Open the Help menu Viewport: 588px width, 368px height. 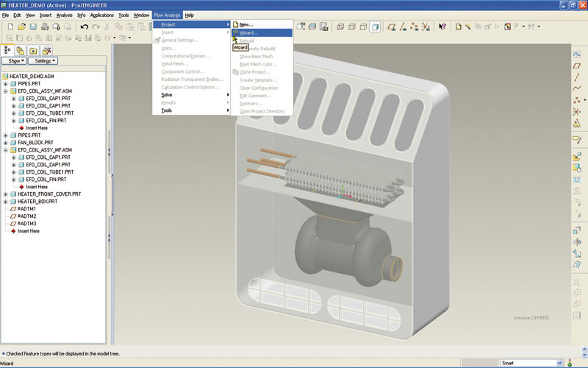(190, 15)
